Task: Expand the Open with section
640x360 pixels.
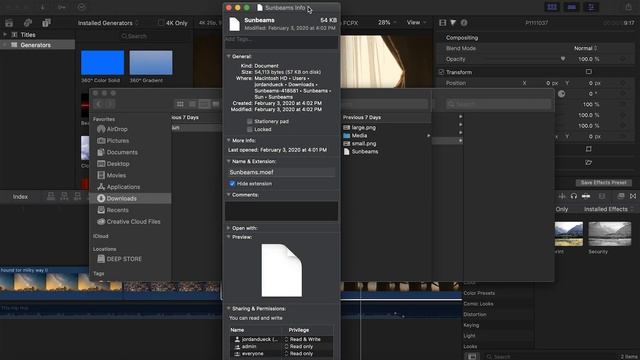Action: click(229, 228)
